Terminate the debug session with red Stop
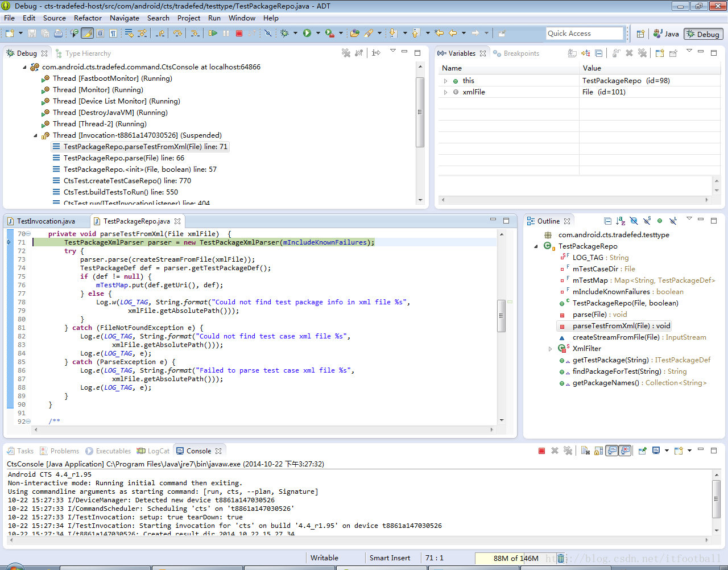The image size is (728, 570). (239, 34)
